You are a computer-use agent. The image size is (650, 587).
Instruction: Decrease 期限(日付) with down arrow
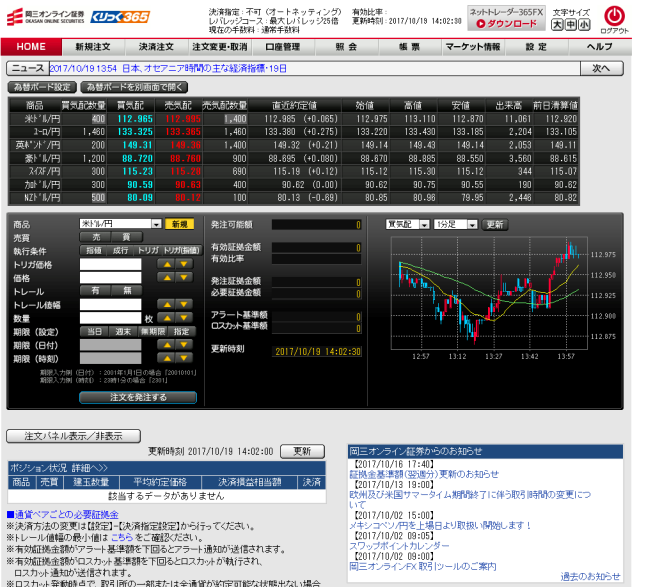point(184,344)
